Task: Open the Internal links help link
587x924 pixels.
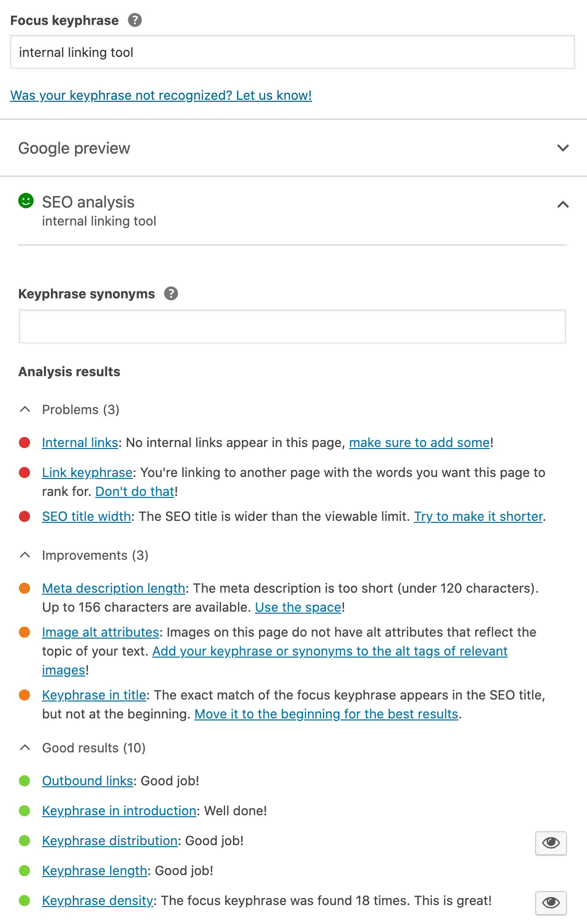Action: [80, 443]
